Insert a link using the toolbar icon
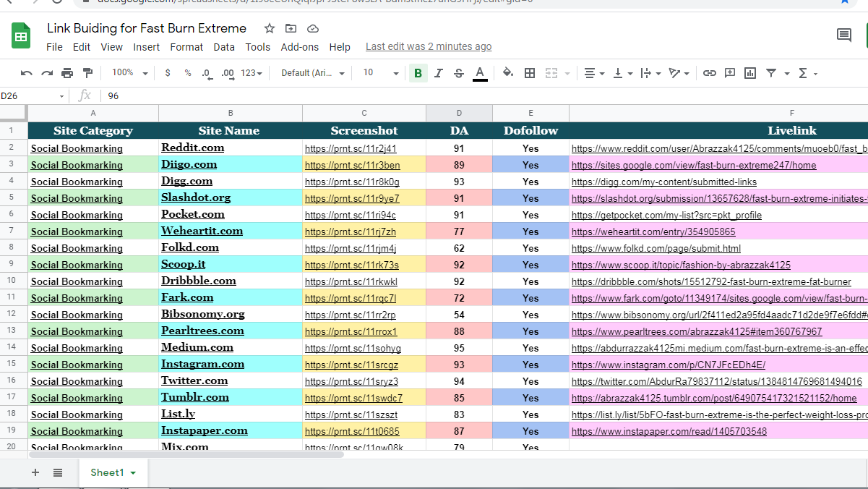This screenshot has height=489, width=868. click(x=709, y=72)
